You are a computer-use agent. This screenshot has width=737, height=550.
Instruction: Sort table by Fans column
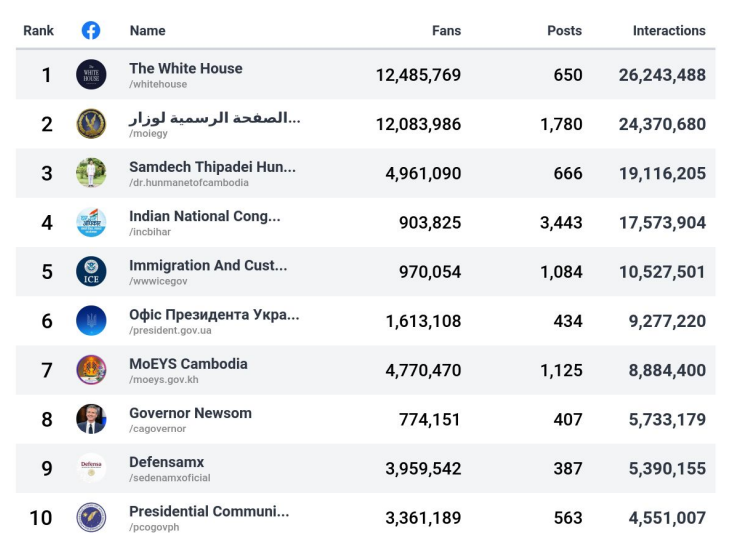coord(446,31)
